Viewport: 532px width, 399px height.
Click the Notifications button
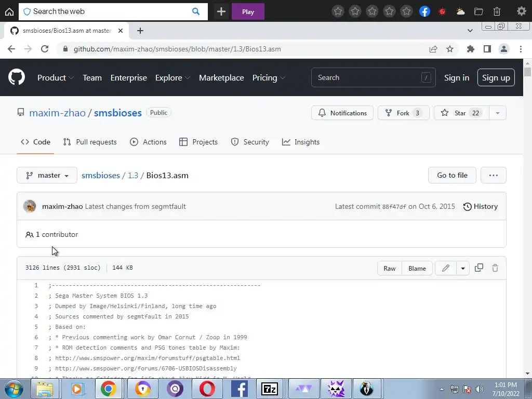pos(342,113)
